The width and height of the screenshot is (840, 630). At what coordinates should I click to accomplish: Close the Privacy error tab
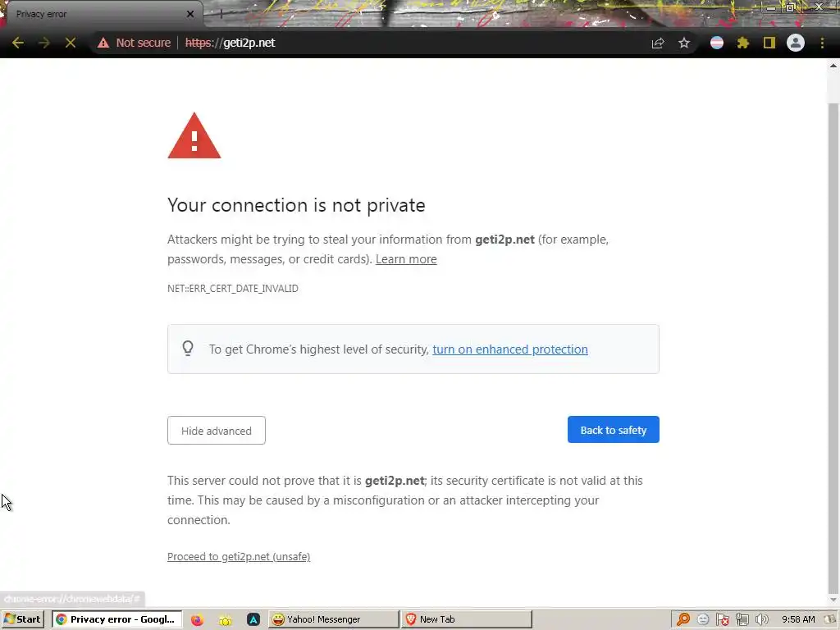coord(190,14)
